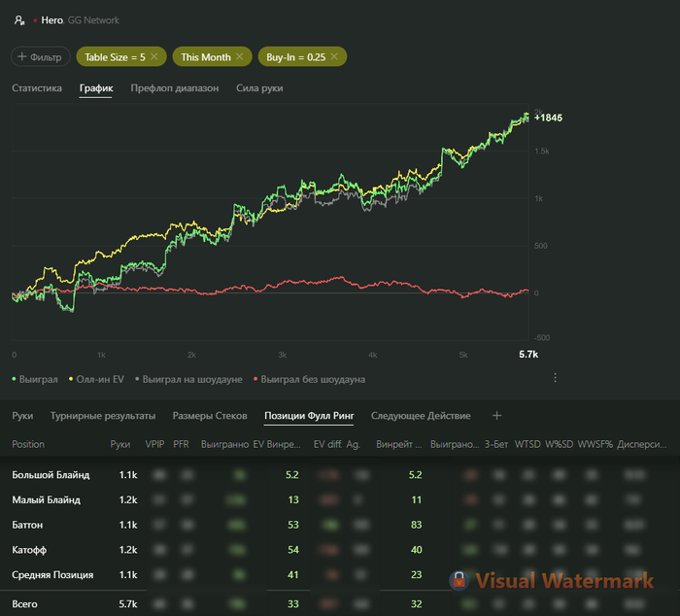Add a new report tab with plus icon
This screenshot has height=616, width=680.
(x=497, y=416)
